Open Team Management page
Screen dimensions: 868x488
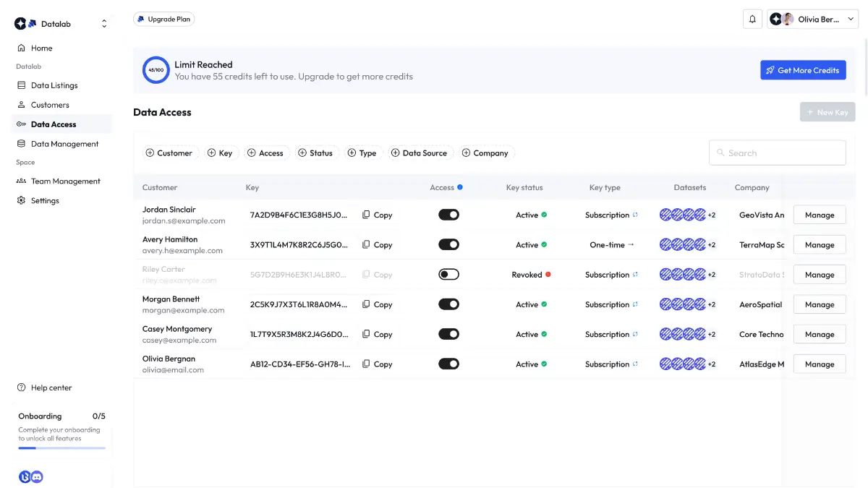click(x=65, y=181)
